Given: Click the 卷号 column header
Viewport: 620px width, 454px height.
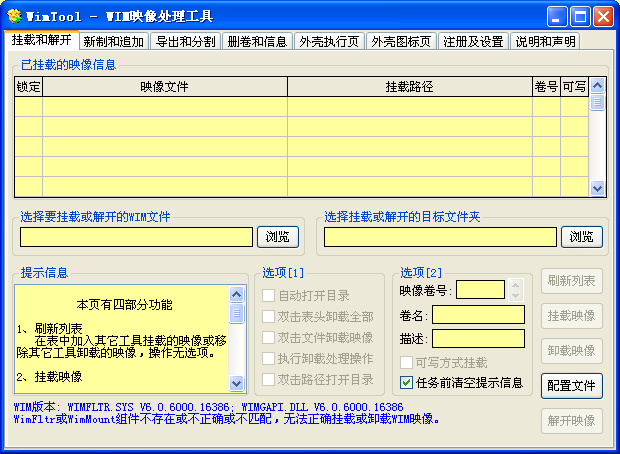Looking at the screenshot, I should pyautogui.click(x=546, y=87).
